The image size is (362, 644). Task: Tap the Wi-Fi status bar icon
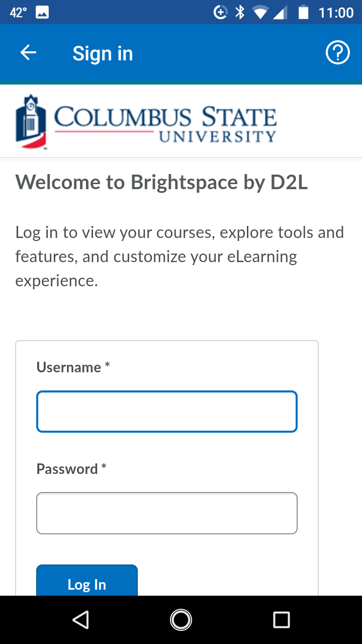click(x=260, y=12)
